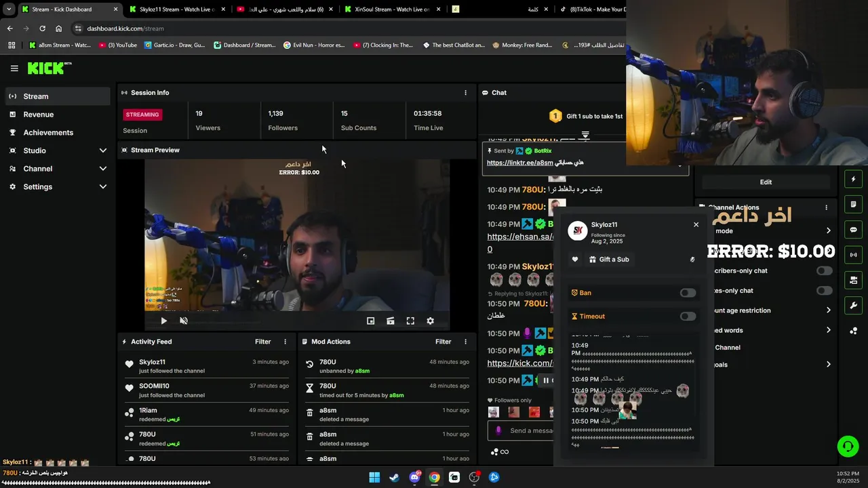Click Gift a Sub button
Screen dimensions: 868x488
click(609, 260)
